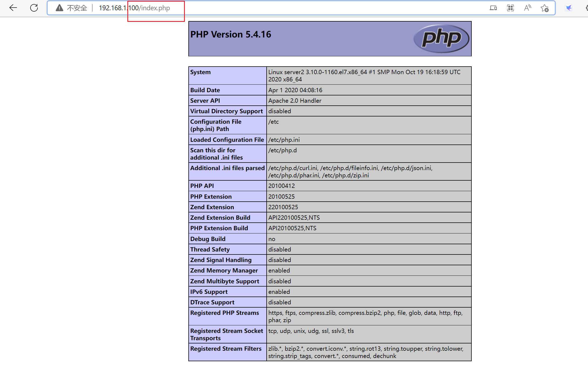Select 'API220100525,NTS' value
588x365 pixels.
[294, 218]
